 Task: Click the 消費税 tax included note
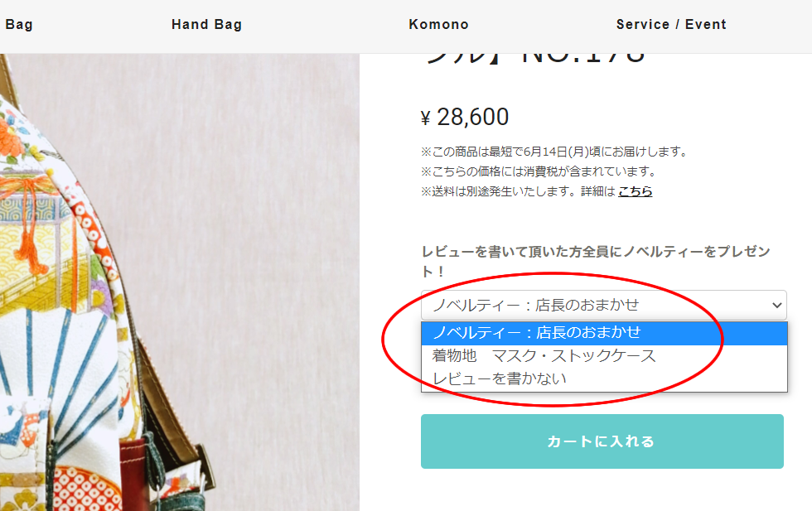click(539, 171)
